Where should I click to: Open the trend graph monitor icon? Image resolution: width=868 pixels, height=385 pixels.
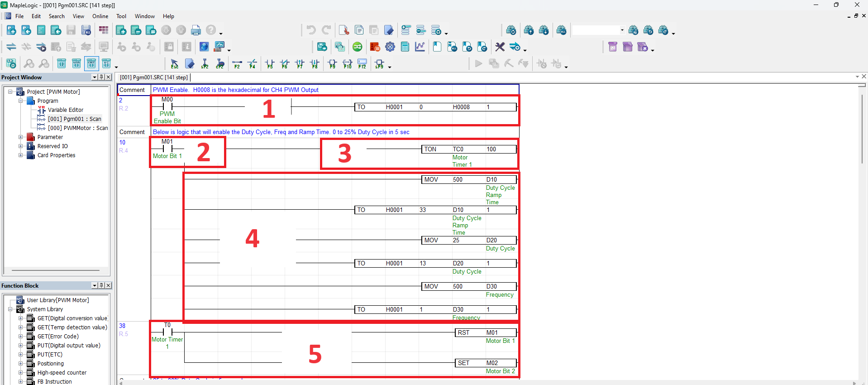click(420, 47)
